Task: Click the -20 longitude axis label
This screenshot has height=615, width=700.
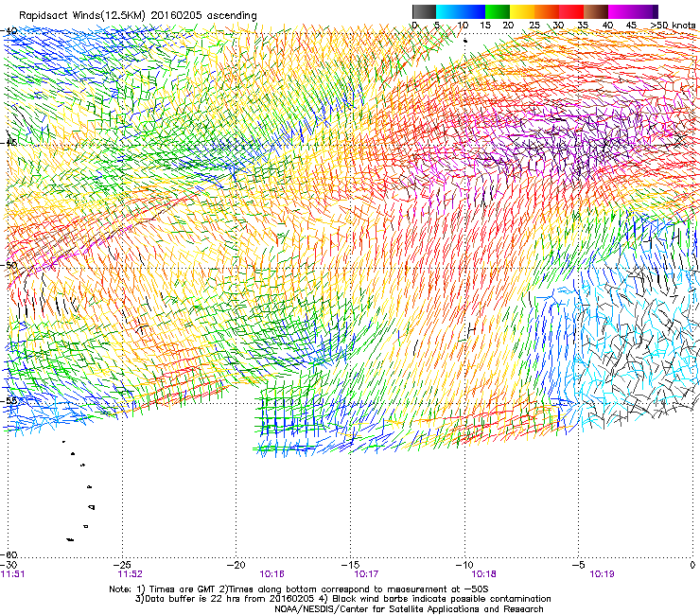Action: tap(236, 565)
